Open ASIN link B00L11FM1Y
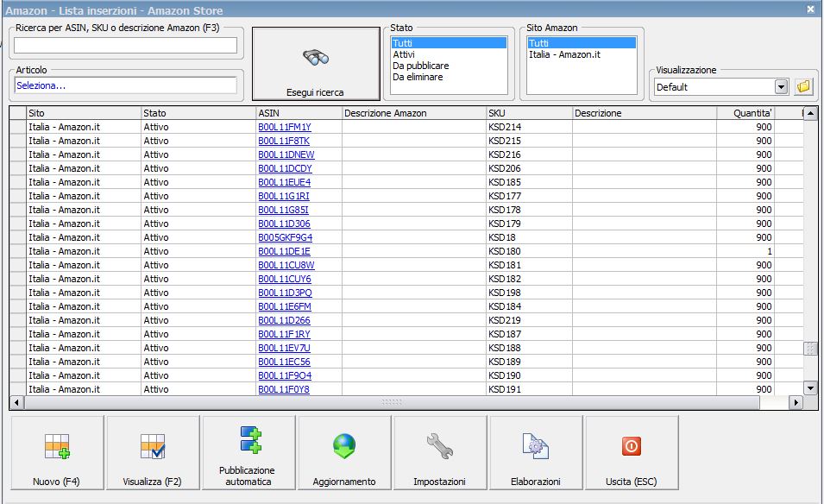The height and width of the screenshot is (504, 824). [284, 127]
